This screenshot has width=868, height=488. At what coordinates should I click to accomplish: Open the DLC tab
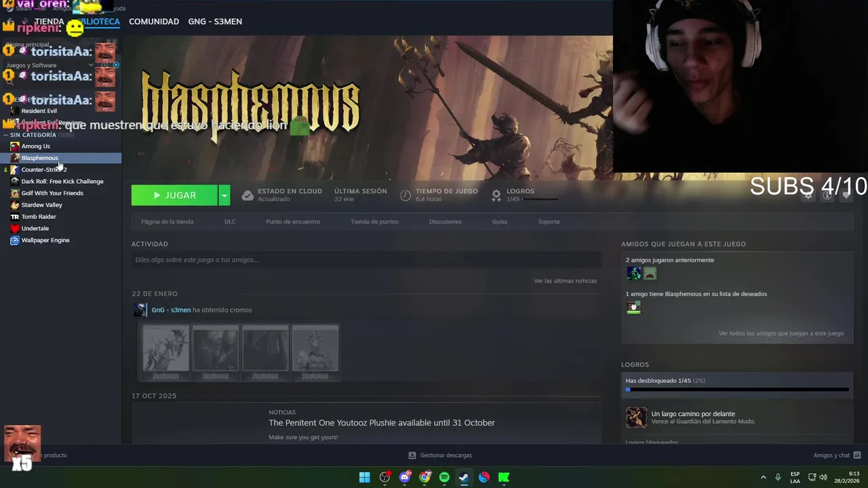230,222
